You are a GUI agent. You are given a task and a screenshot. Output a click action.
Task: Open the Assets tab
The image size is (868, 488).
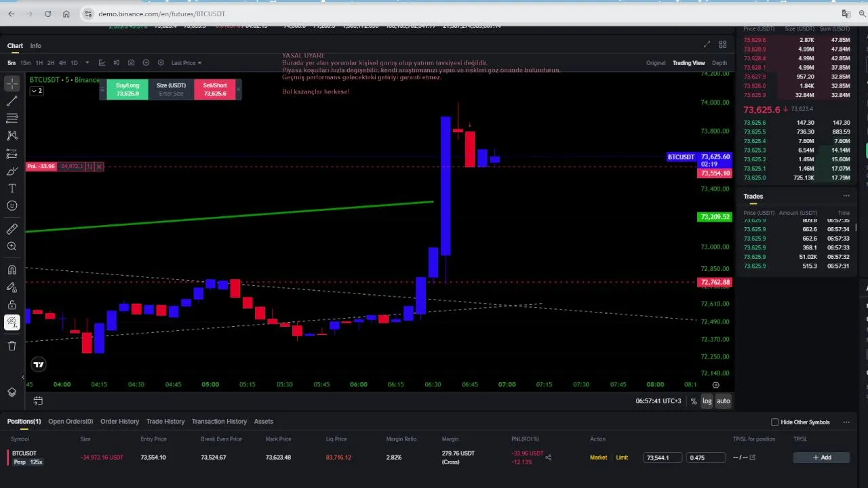coord(263,422)
